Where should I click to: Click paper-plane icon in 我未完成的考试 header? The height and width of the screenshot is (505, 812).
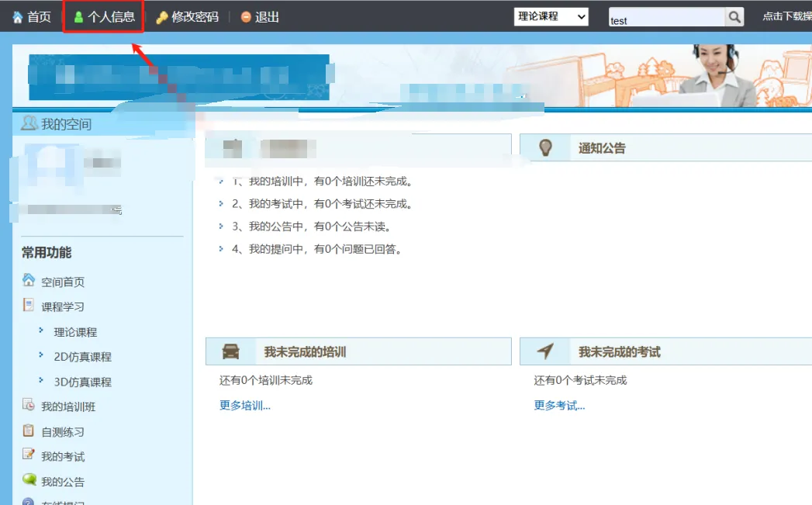pyautogui.click(x=545, y=351)
